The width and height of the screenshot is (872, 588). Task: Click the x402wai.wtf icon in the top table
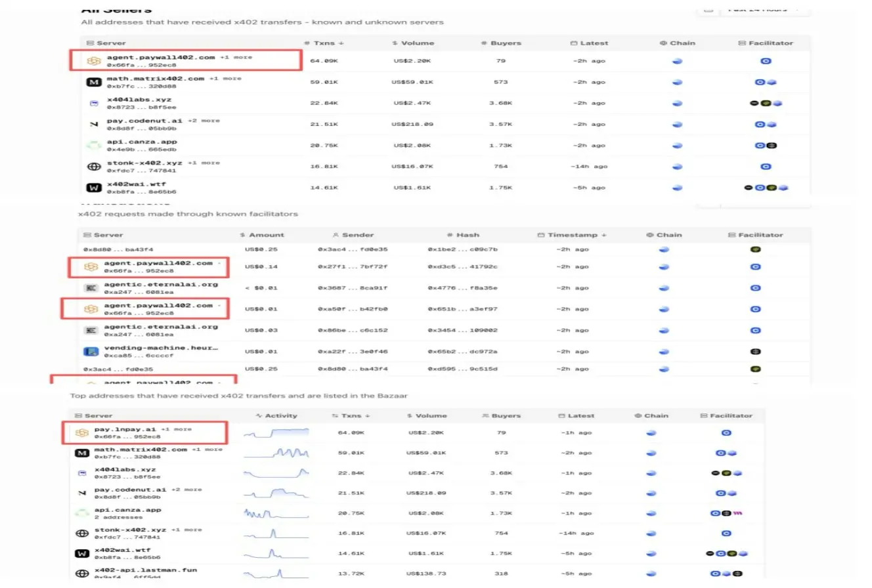click(x=94, y=188)
